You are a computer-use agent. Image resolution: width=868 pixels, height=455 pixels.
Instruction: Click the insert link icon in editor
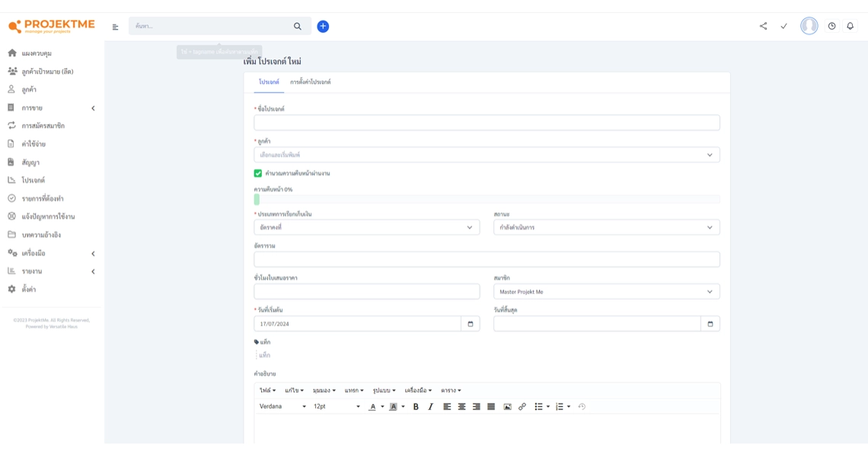522,407
